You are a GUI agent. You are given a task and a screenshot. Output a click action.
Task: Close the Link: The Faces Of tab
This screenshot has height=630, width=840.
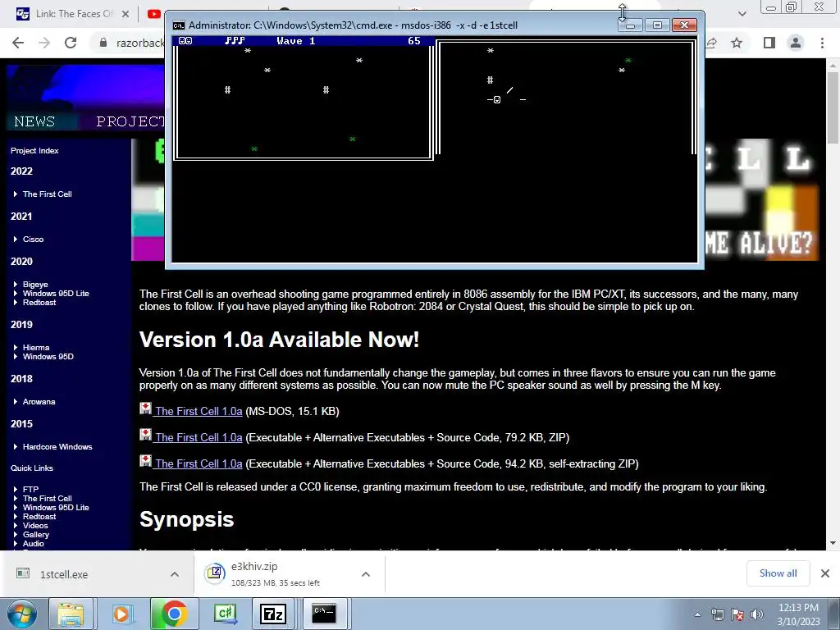pos(125,14)
